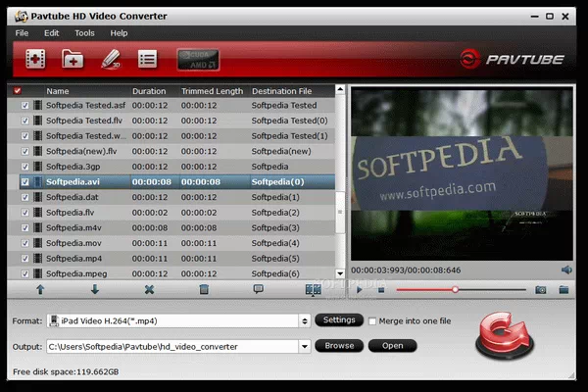
Task: Click the Settings button
Action: click(x=339, y=320)
